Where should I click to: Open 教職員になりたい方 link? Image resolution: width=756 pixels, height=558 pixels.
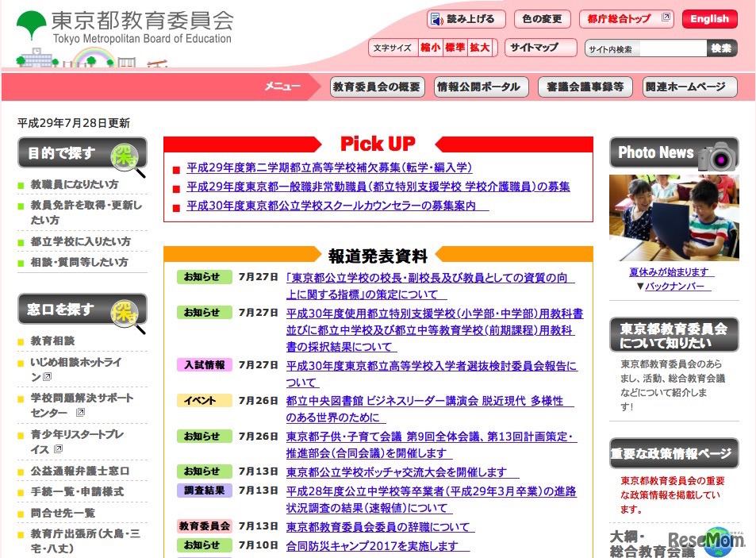click(75, 184)
